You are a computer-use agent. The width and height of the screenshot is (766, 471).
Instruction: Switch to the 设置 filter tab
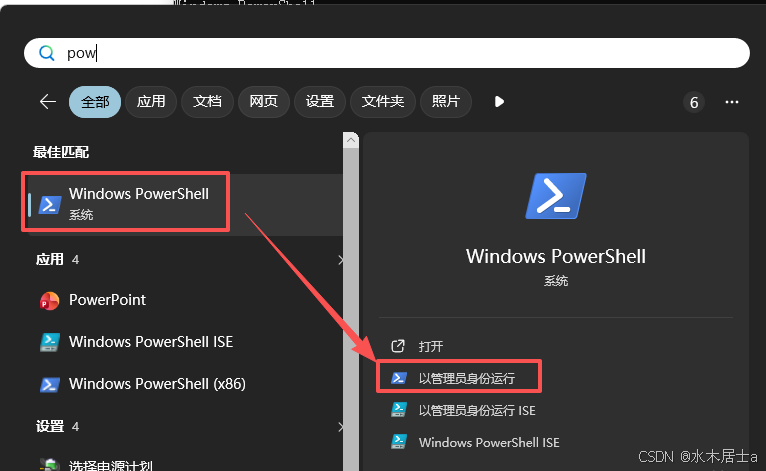click(319, 102)
